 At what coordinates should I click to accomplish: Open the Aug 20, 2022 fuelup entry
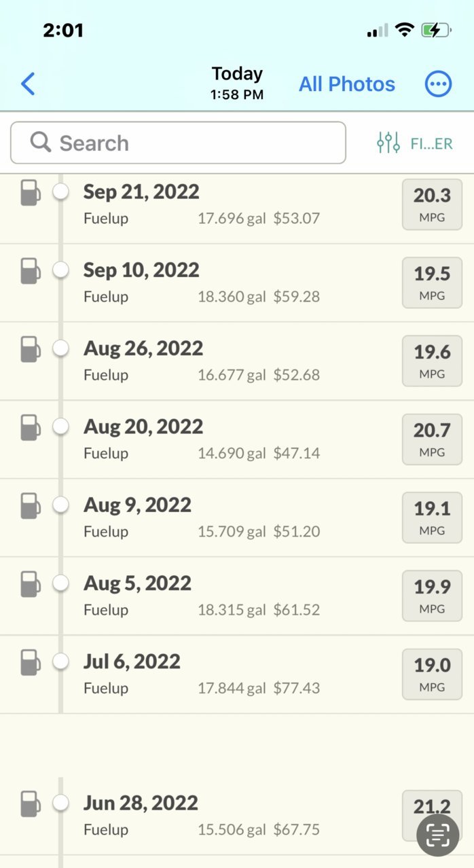pos(237,439)
